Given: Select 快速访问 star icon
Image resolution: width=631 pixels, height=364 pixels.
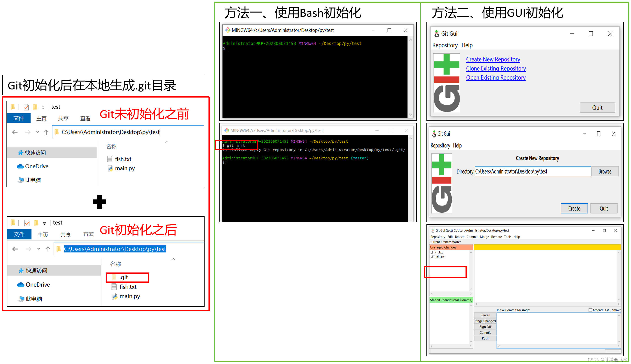Looking at the screenshot, I should (21, 153).
